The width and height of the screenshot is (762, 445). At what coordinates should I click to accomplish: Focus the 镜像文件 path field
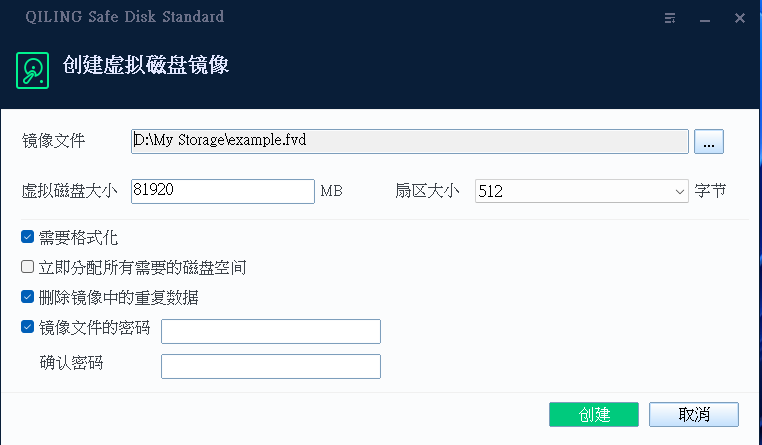pos(409,141)
